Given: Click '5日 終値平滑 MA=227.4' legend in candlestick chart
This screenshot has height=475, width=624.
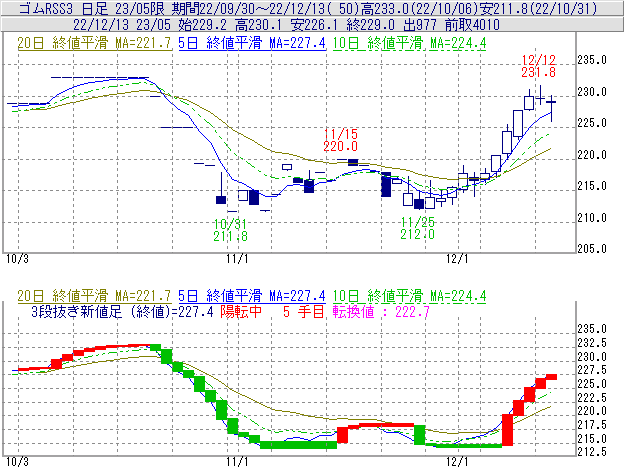Looking at the screenshot, I should coord(252,43).
